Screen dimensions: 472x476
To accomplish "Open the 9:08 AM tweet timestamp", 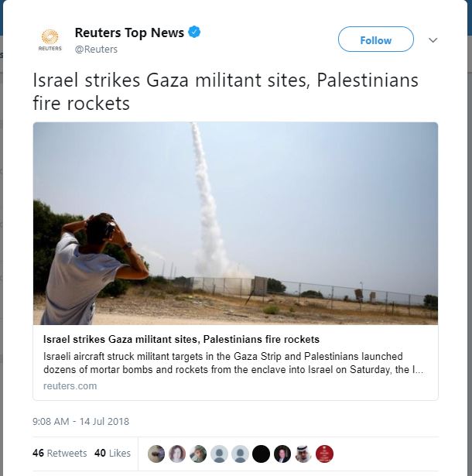I will coord(80,421).
